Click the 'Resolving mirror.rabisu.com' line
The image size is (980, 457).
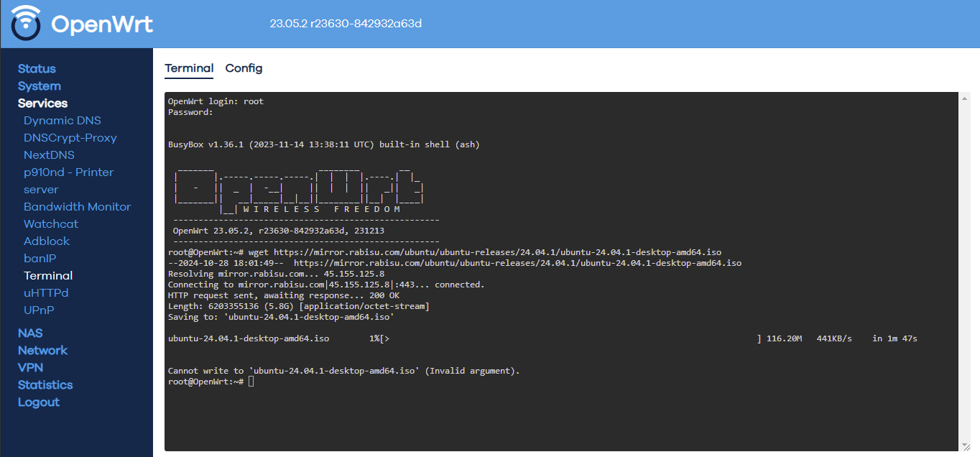click(276, 274)
